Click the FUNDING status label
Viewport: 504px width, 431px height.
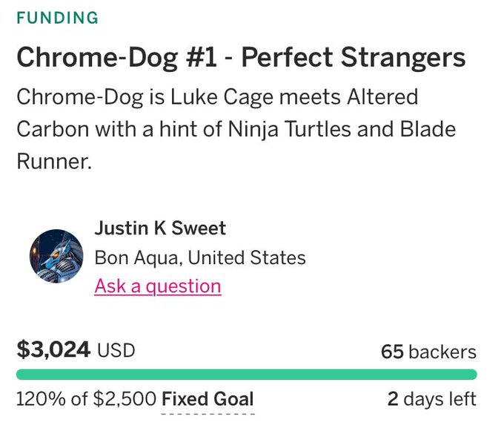pos(57,19)
